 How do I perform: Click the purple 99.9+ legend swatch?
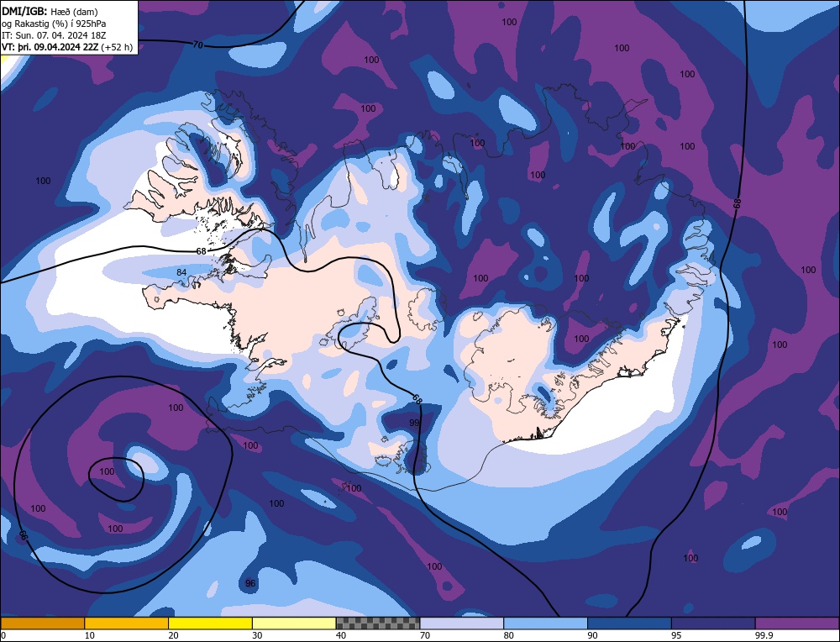pos(797,624)
